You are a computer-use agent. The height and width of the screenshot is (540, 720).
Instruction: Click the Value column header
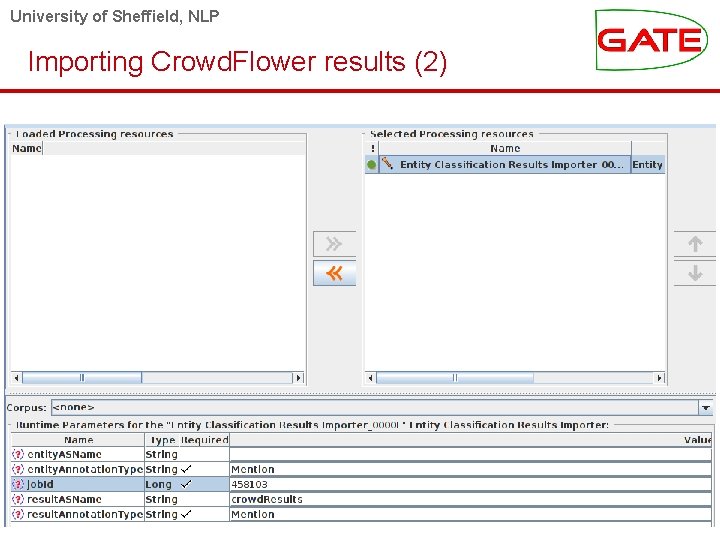coord(470,440)
